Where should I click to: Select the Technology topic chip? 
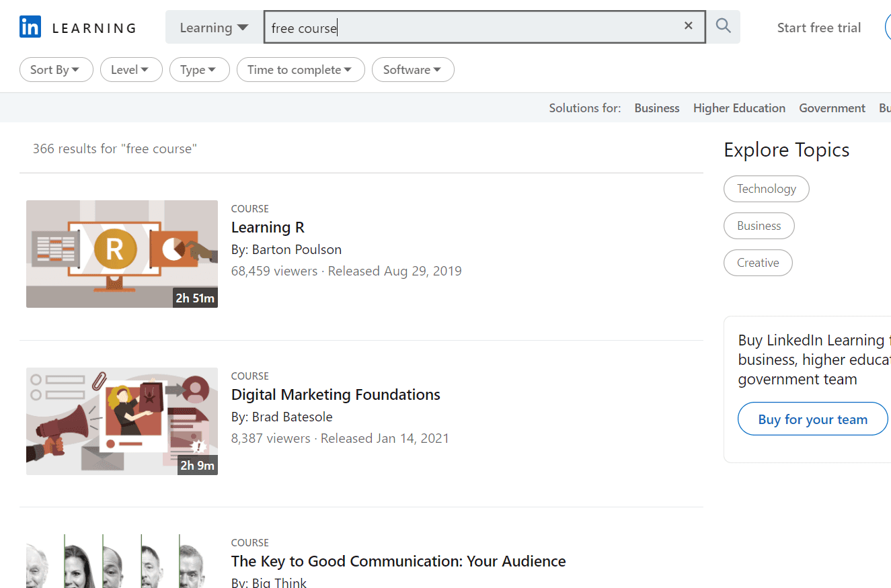pos(767,189)
